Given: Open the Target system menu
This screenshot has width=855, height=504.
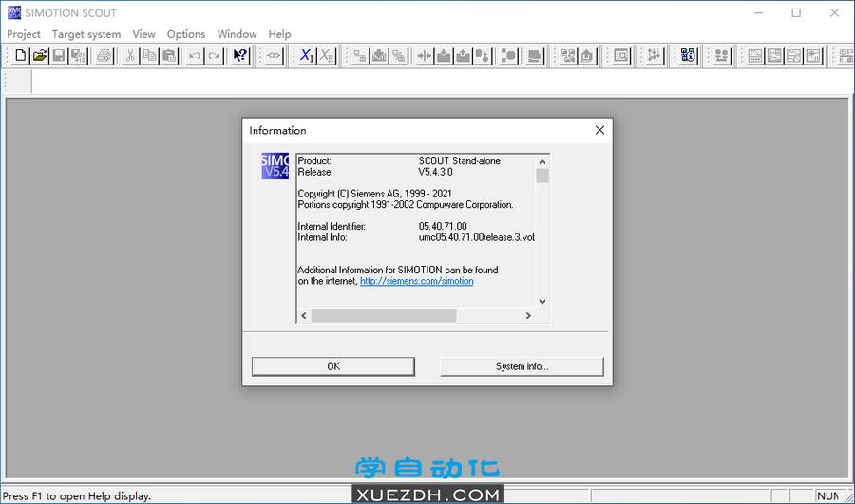Looking at the screenshot, I should 86,34.
